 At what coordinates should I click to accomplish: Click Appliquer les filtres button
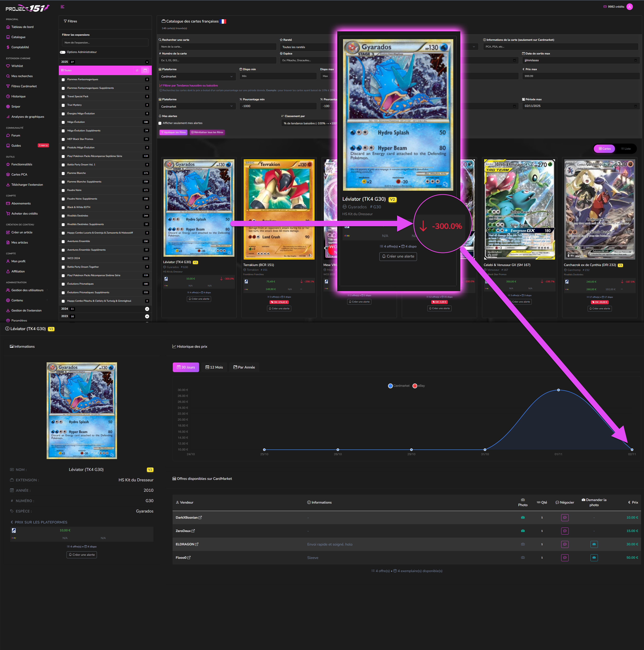[x=173, y=132]
